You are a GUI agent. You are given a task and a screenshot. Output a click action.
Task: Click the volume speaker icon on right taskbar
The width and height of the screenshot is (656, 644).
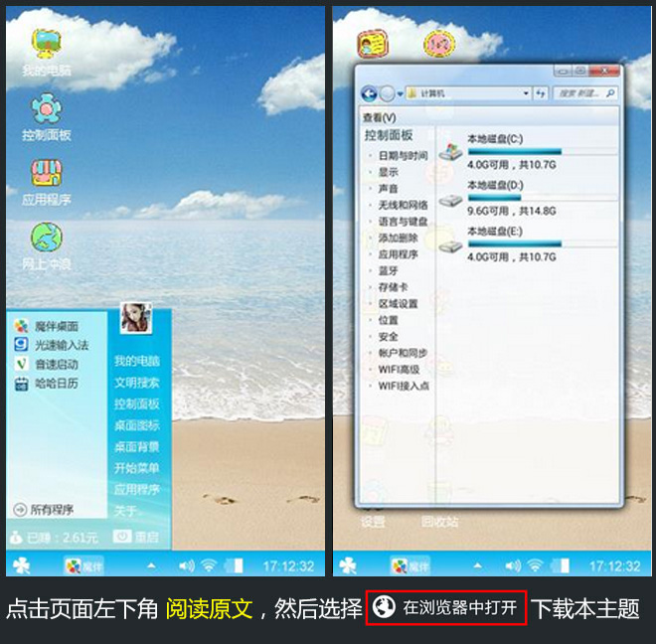coord(513,565)
